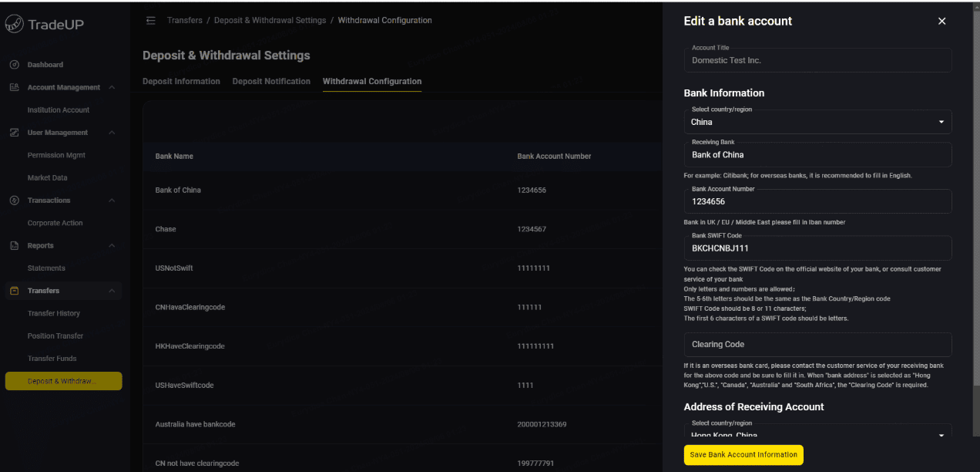
Task: Click the TradeUP logo icon
Action: pos(14,25)
